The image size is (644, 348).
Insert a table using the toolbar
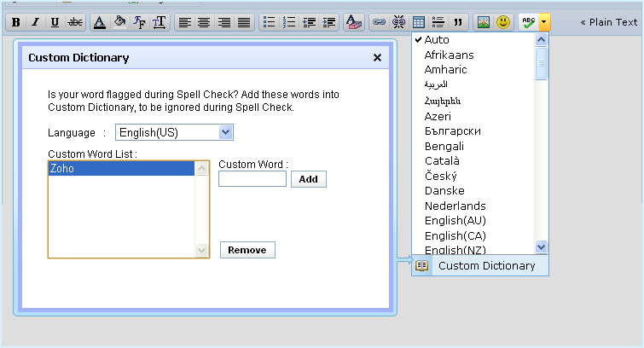pos(419,23)
